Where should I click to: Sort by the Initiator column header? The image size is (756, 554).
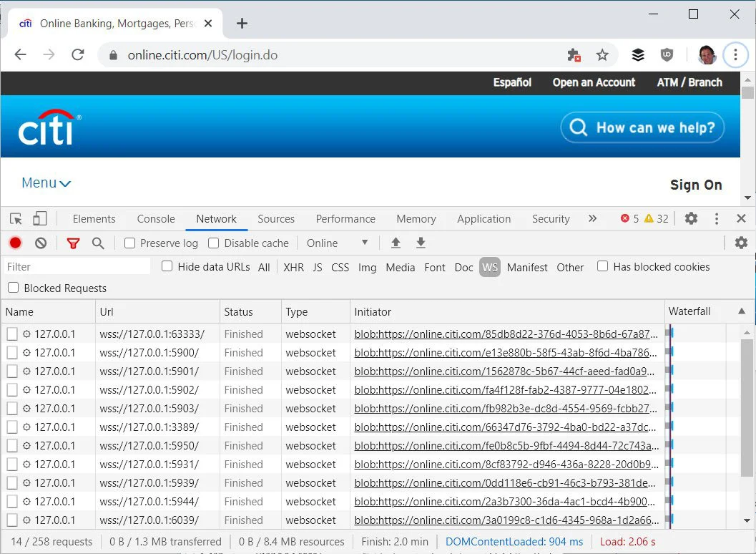coord(506,311)
